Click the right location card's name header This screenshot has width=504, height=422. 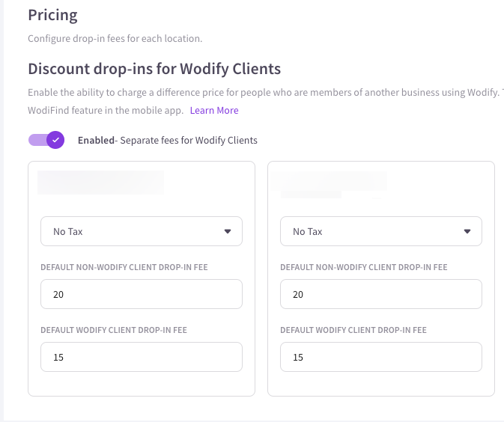333,183
